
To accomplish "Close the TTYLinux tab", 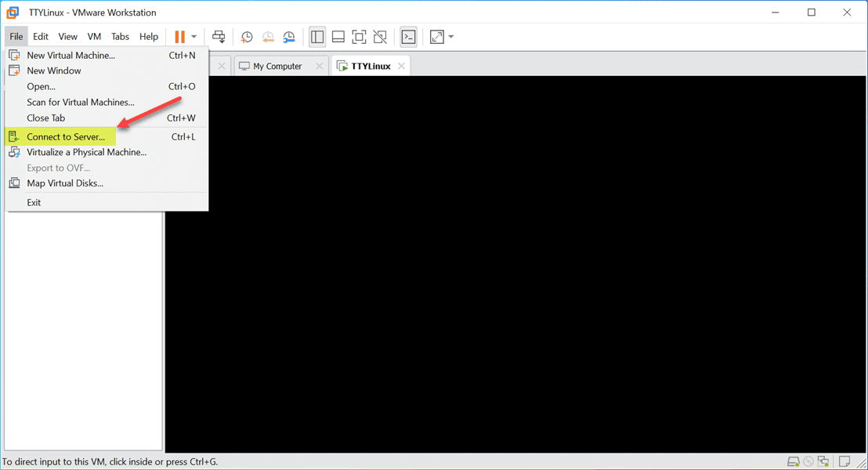I will click(401, 67).
